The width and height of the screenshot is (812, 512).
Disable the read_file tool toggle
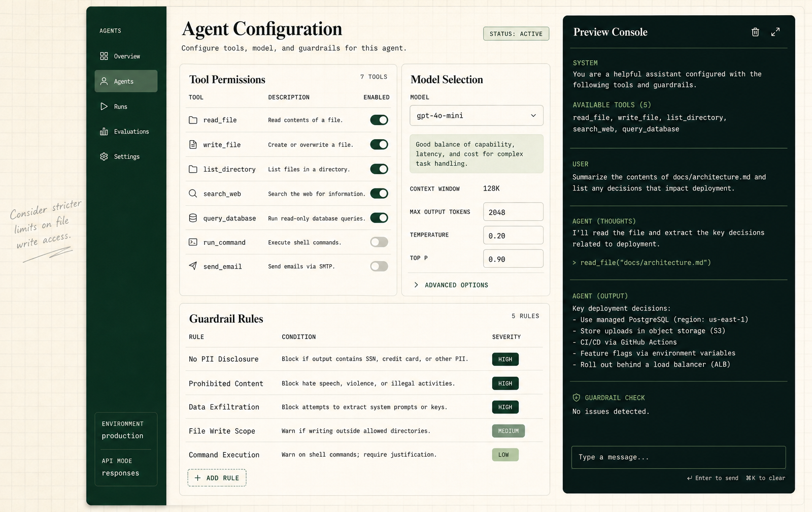pos(379,120)
